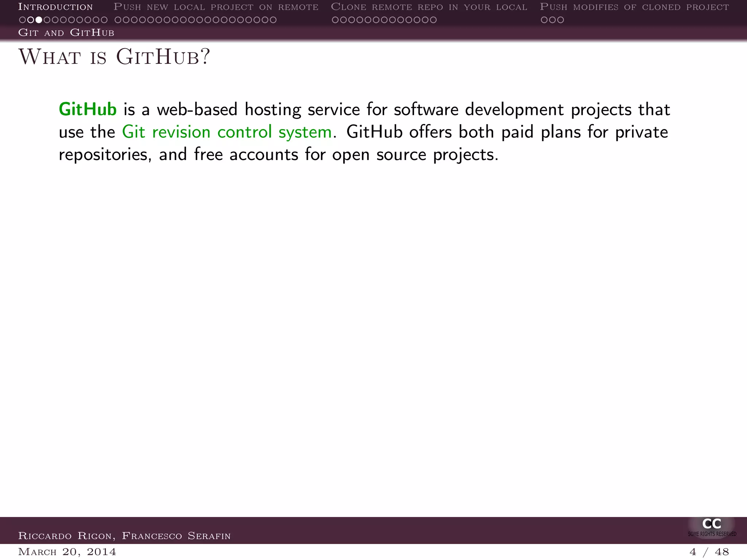The image size is (747, 560).
Task: Click the date March 20, 2014
Action: pos(67,552)
